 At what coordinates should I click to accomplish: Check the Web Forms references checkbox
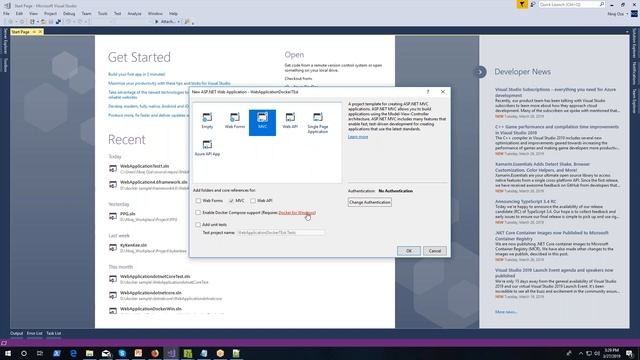click(198, 200)
